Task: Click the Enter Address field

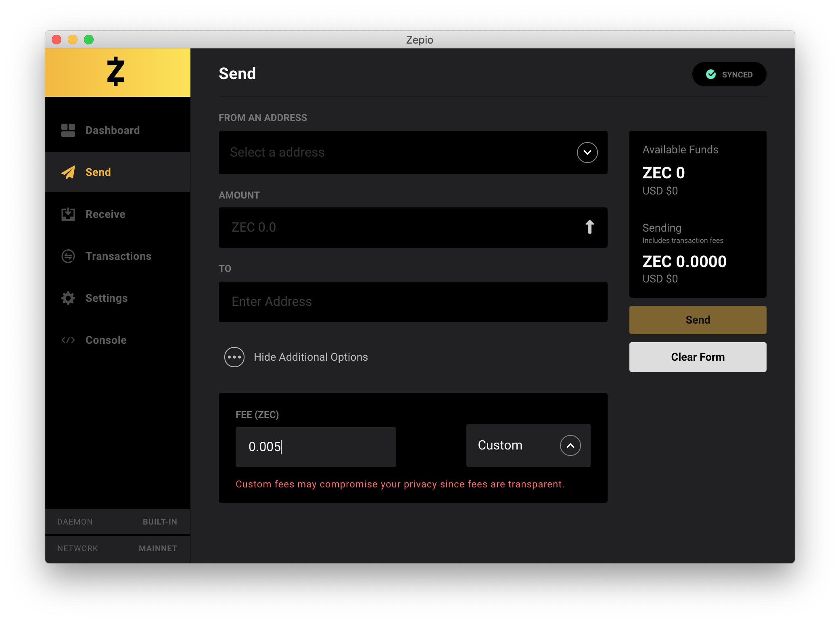Action: 413,302
